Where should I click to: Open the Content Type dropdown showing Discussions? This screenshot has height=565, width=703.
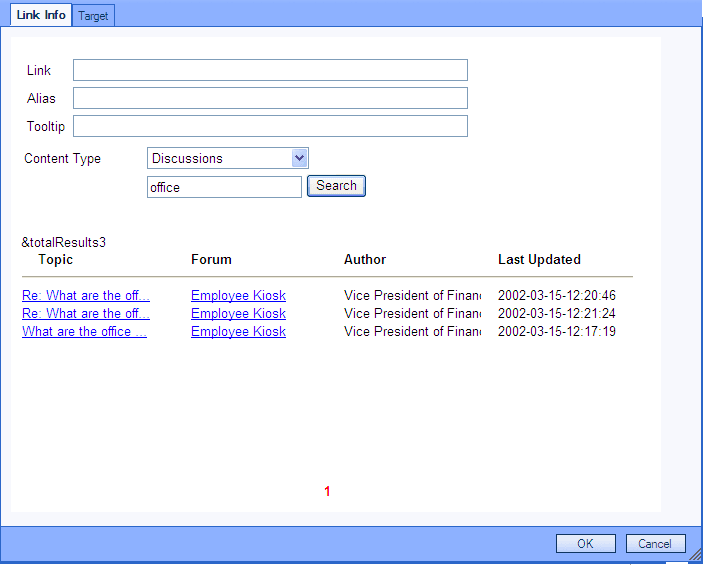(x=228, y=158)
